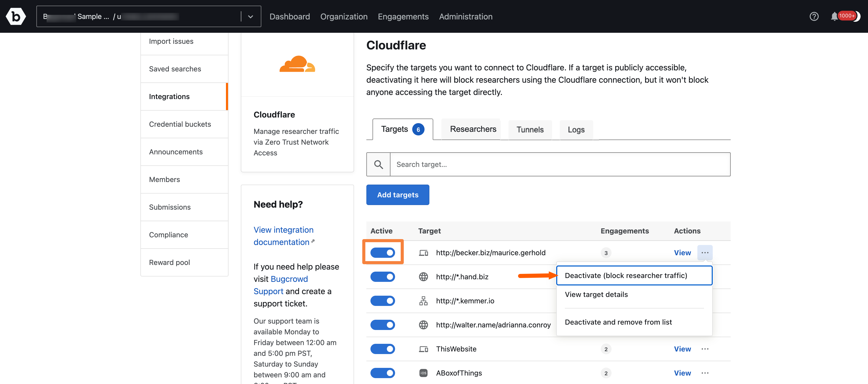
Task: Open the help question mark icon
Action: [814, 16]
